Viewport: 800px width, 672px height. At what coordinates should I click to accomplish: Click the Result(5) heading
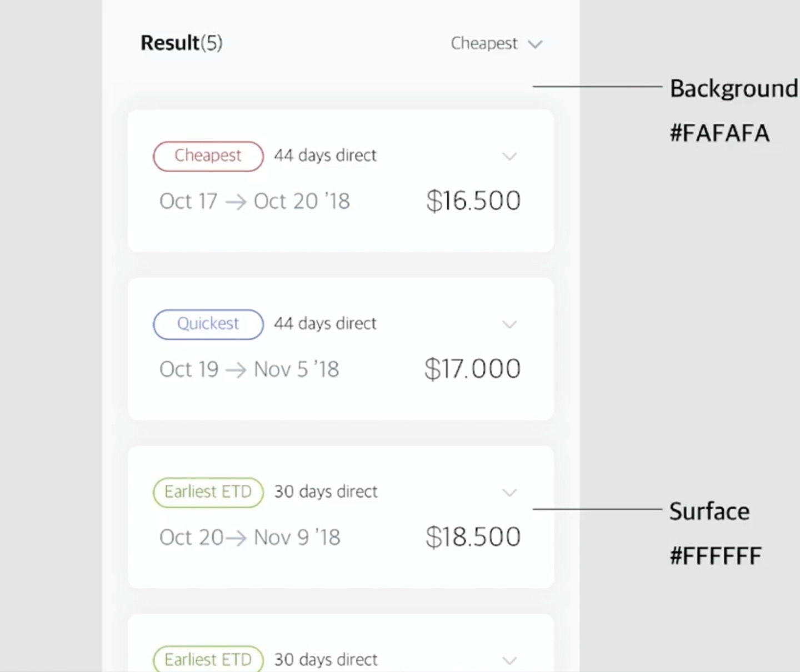[181, 43]
